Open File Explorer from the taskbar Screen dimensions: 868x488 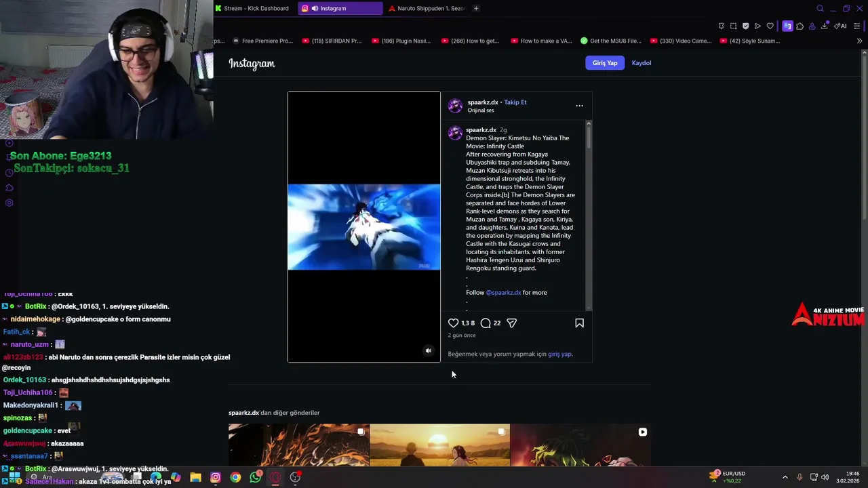(195, 477)
